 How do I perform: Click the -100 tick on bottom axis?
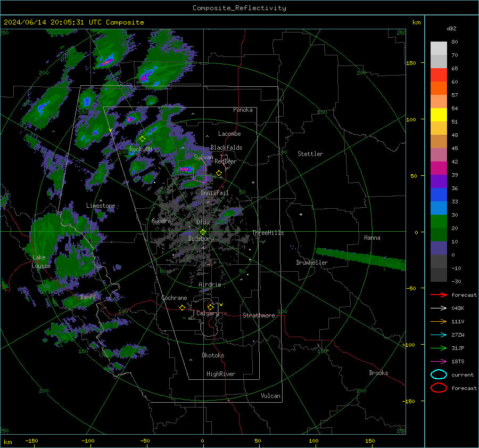click(x=88, y=441)
